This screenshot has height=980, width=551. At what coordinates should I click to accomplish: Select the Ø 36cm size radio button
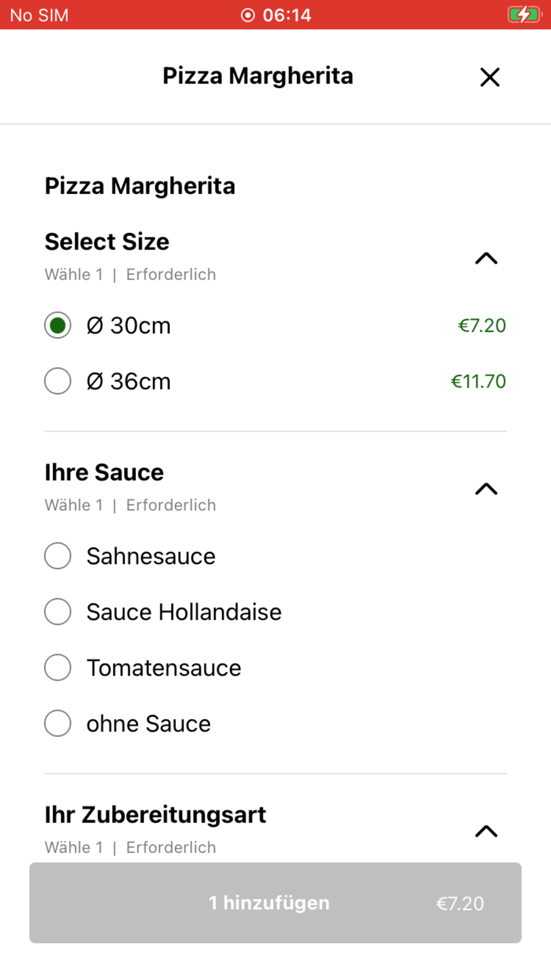pyautogui.click(x=58, y=381)
